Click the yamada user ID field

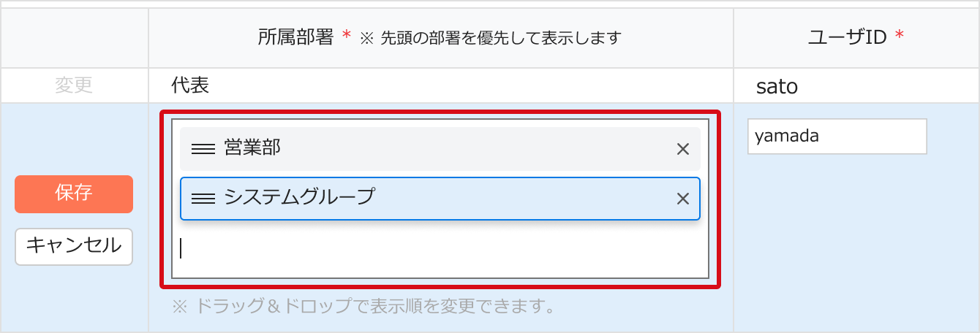[837, 137]
